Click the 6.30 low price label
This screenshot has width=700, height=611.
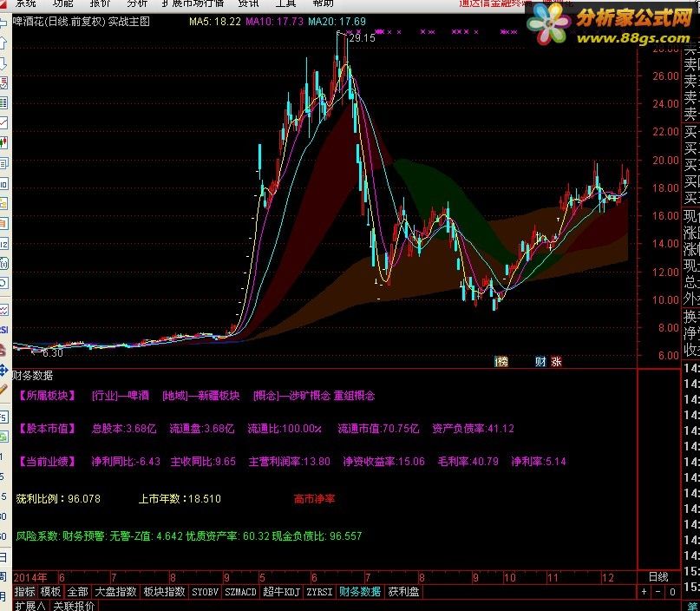click(53, 353)
